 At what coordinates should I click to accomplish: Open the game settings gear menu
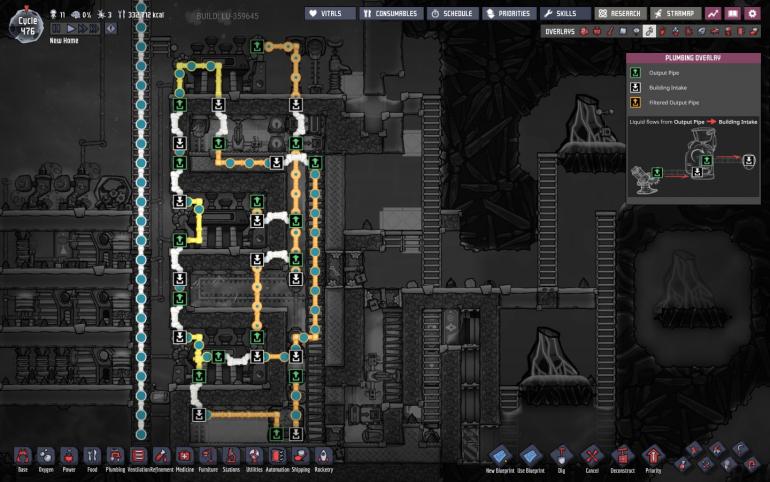coord(752,13)
